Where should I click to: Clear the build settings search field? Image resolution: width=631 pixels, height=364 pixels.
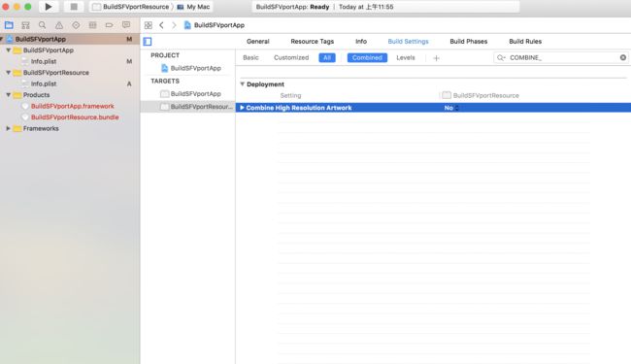[x=623, y=58]
